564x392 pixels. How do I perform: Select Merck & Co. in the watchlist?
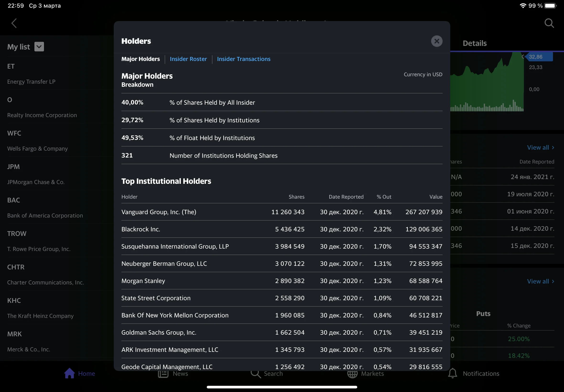click(57, 341)
